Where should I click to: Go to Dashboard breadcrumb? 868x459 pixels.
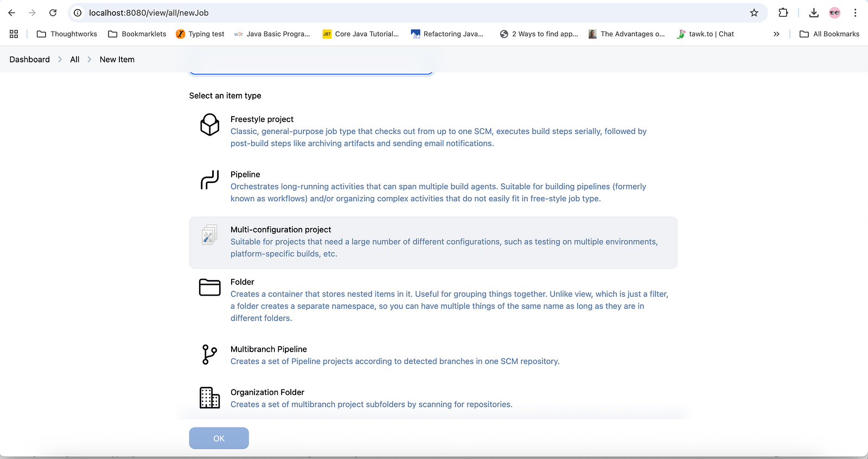pos(30,60)
